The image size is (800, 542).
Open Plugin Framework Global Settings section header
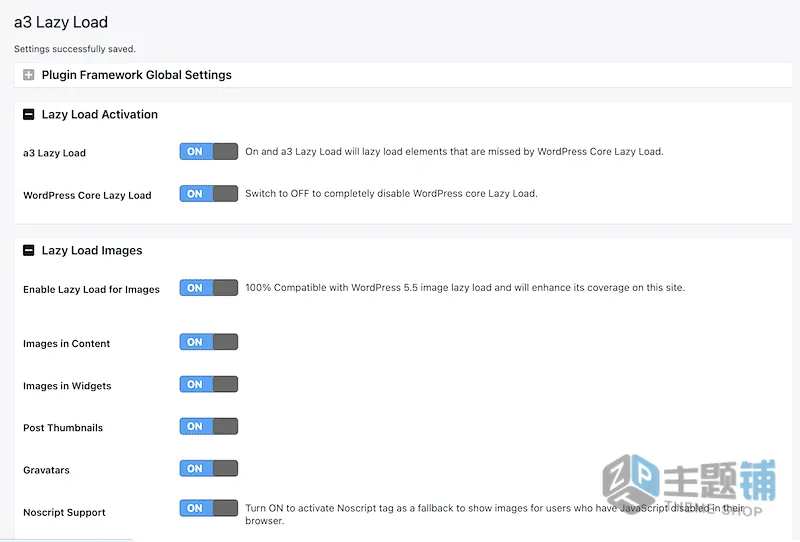pyautogui.click(x=403, y=75)
